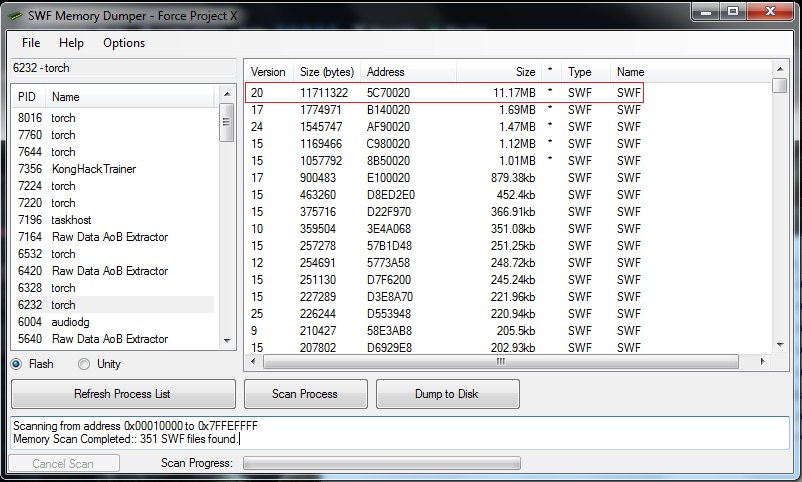Open the File menu
802x482 pixels.
pyautogui.click(x=31, y=43)
